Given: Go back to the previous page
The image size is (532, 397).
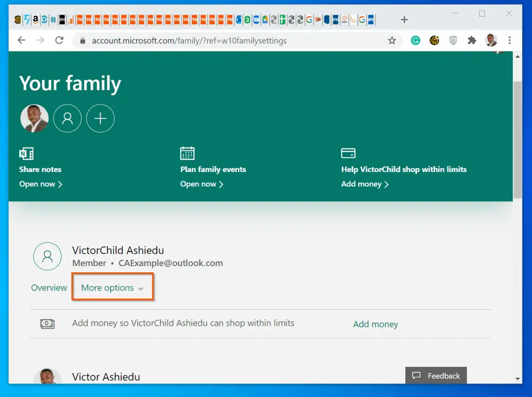Looking at the screenshot, I should point(21,41).
